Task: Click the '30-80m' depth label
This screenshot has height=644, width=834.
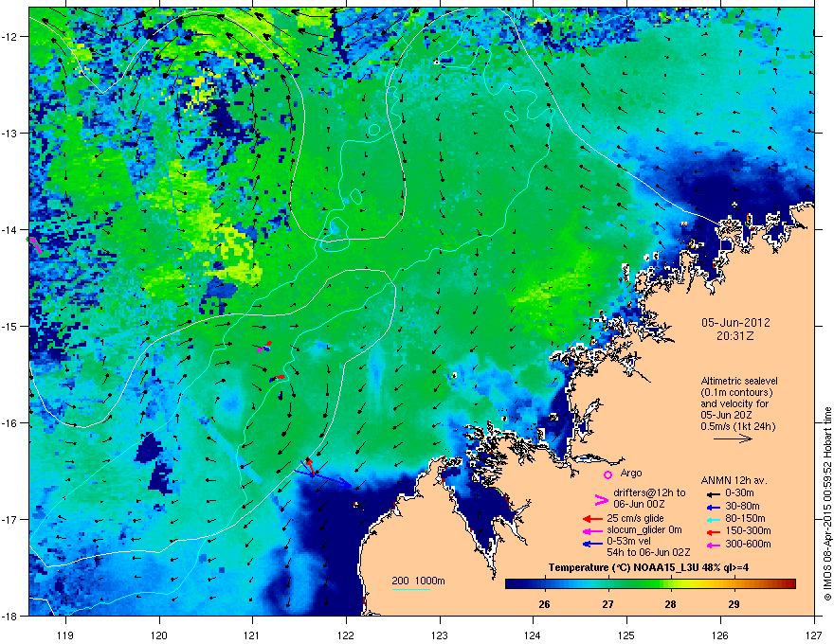Action: click(742, 507)
